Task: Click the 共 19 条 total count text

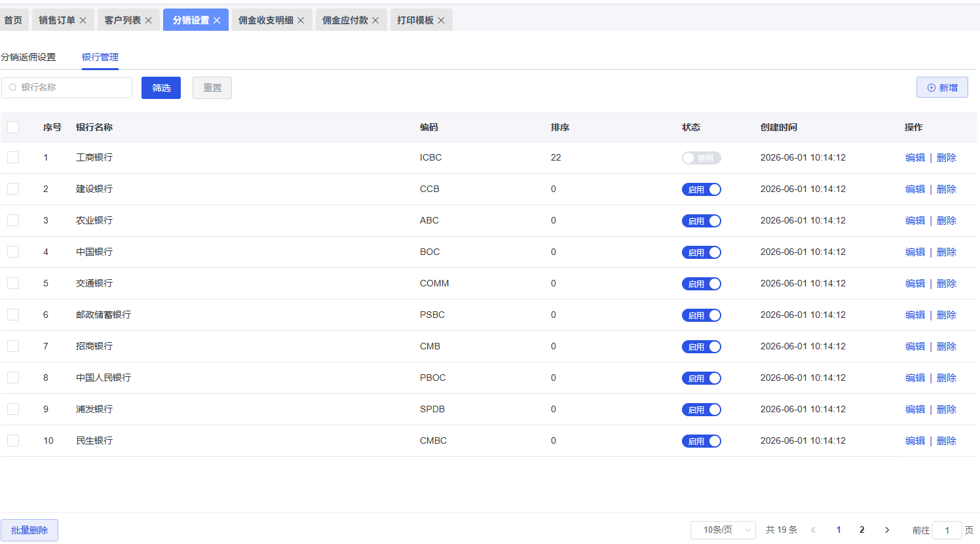Action: click(782, 530)
